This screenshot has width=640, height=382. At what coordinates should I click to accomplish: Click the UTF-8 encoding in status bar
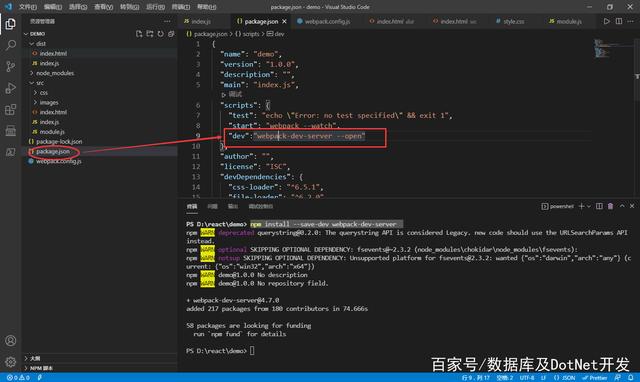(x=527, y=378)
